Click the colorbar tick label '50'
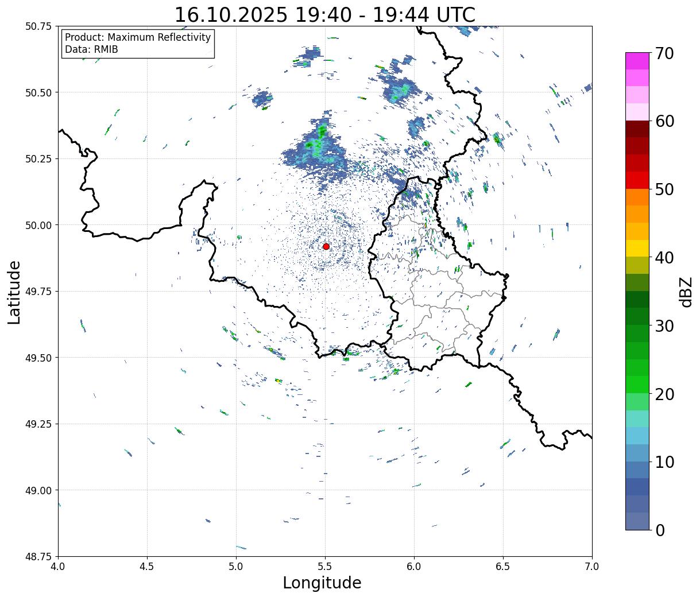The width and height of the screenshot is (700, 597). pyautogui.click(x=664, y=189)
